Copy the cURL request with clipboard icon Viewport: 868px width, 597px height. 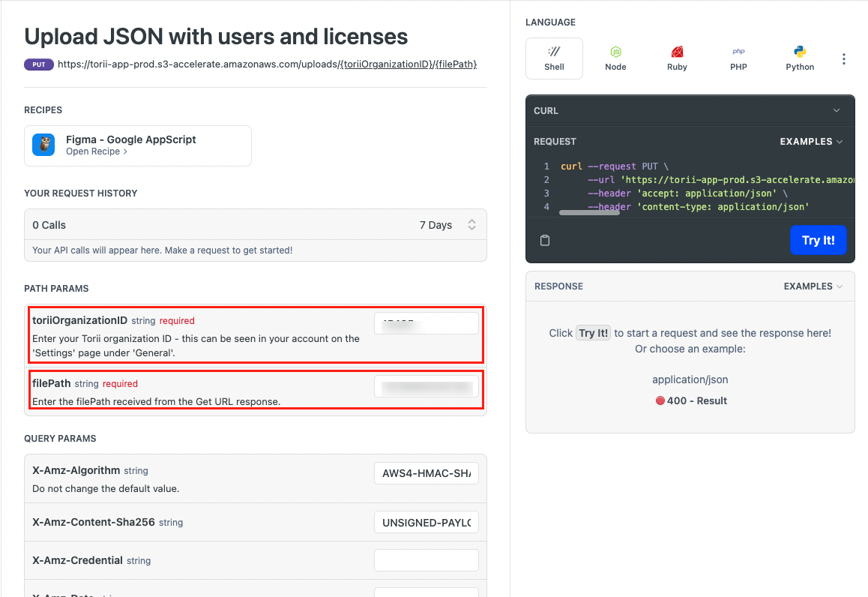(x=545, y=240)
